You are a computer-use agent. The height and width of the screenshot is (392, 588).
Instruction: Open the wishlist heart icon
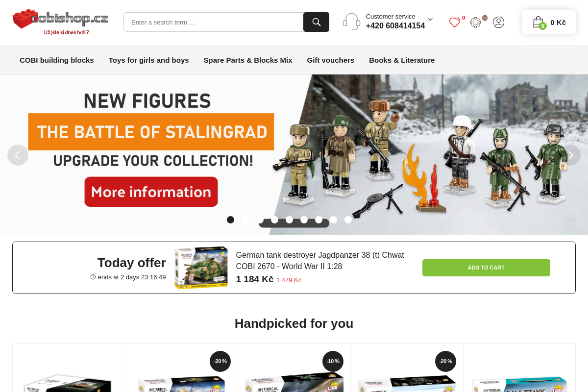coord(455,22)
